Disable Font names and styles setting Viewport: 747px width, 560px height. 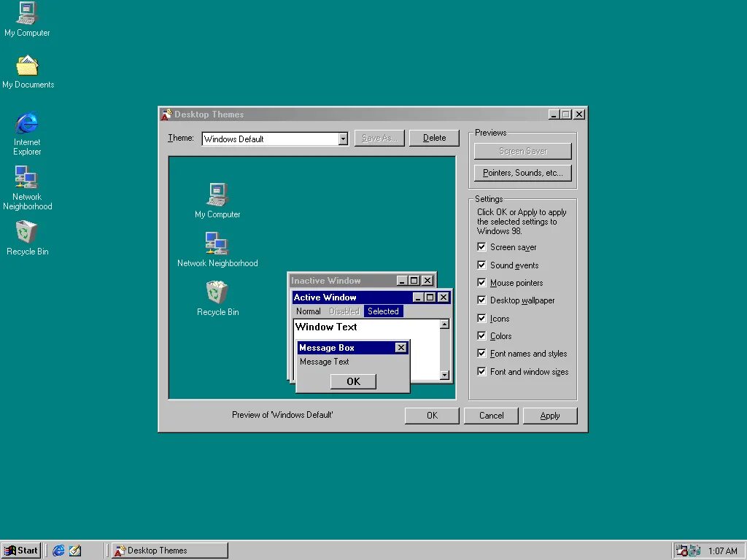481,354
